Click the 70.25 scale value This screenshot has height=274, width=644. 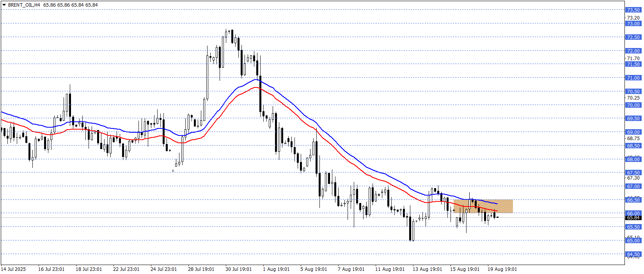click(633, 98)
